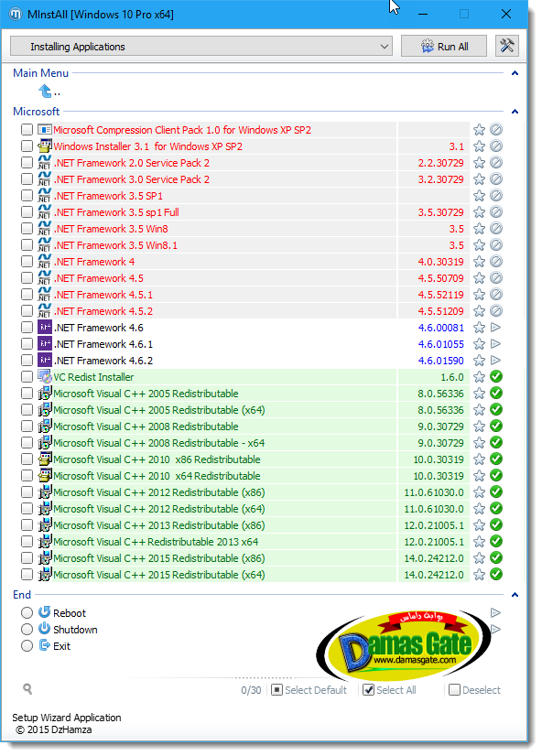This screenshot has height=756, width=542.
Task: Select the Shutdown radio button
Action: (x=27, y=629)
